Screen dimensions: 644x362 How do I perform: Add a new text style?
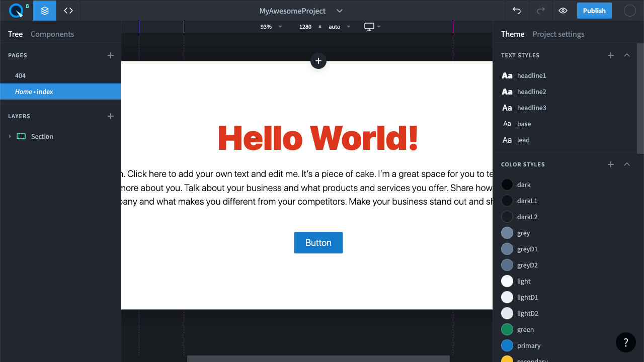611,55
